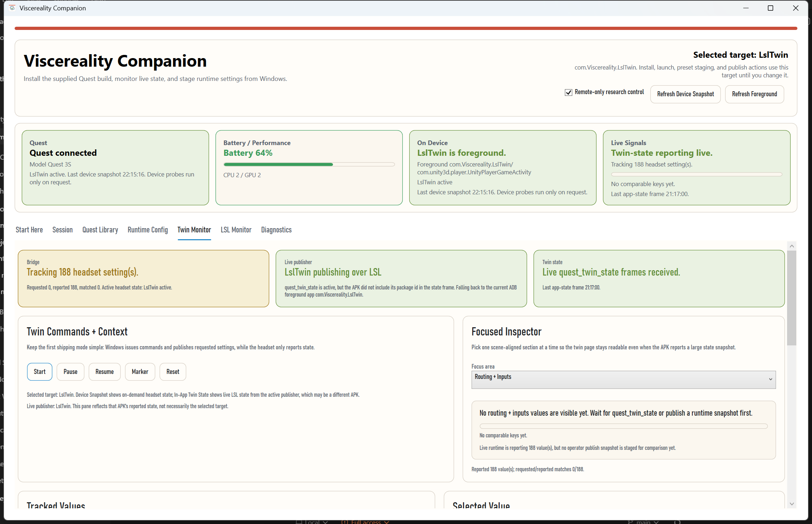Click the Live Signals comparison progress bar
The width and height of the screenshot is (812, 524).
pyautogui.click(x=697, y=174)
